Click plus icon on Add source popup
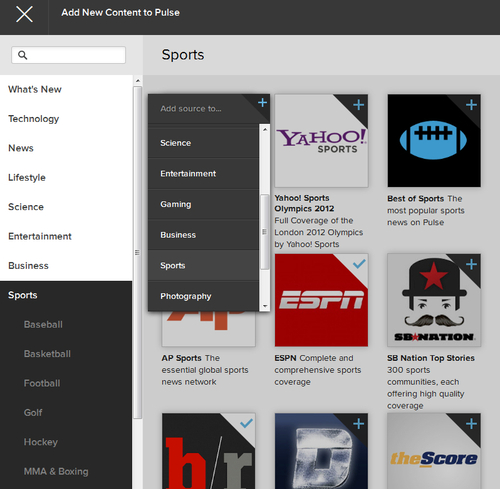Viewport: 500px width, 489px height. click(x=263, y=102)
